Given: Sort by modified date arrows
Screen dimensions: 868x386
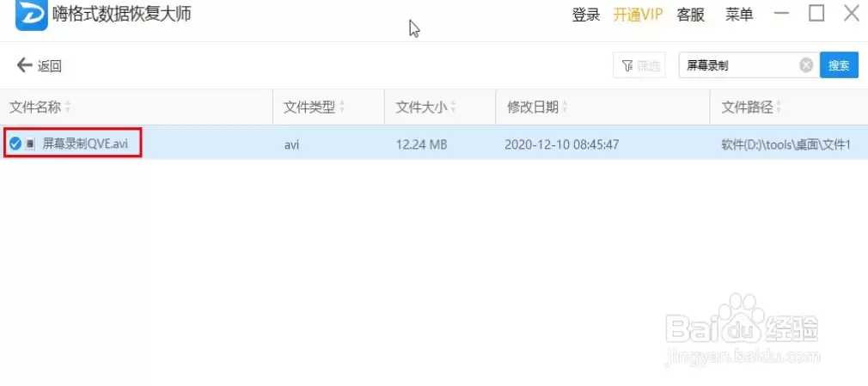Looking at the screenshot, I should 565,107.
